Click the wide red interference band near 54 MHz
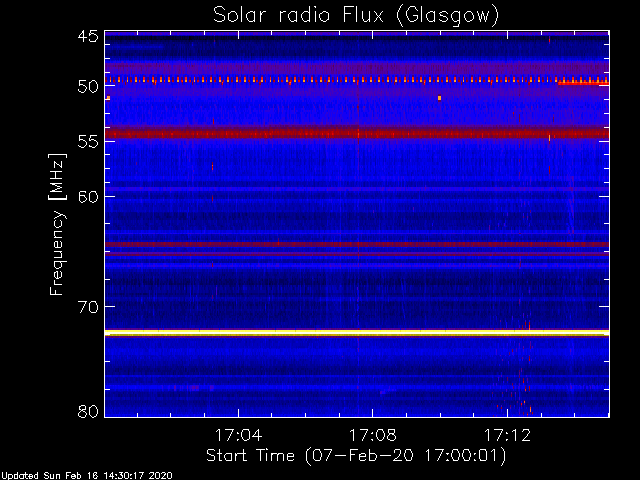Image resolution: width=640 pixels, height=480 pixels. point(357,133)
